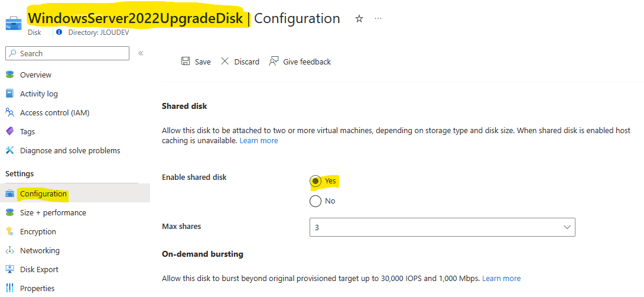Click the Directory info icon
The height and width of the screenshot is (297, 644).
[x=59, y=32]
